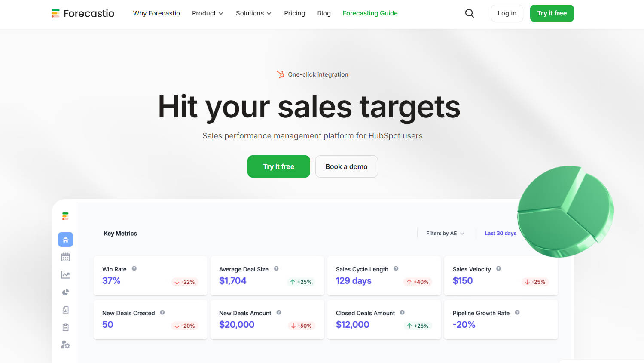
Task: Open the calendar icon in dashboard sidebar
Action: click(x=66, y=257)
